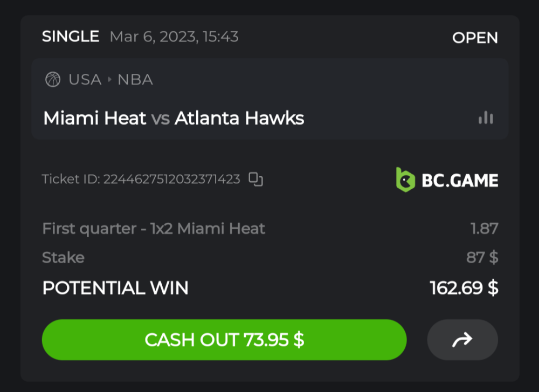
Task: Click the OPEN bet status label
Action: coord(475,38)
